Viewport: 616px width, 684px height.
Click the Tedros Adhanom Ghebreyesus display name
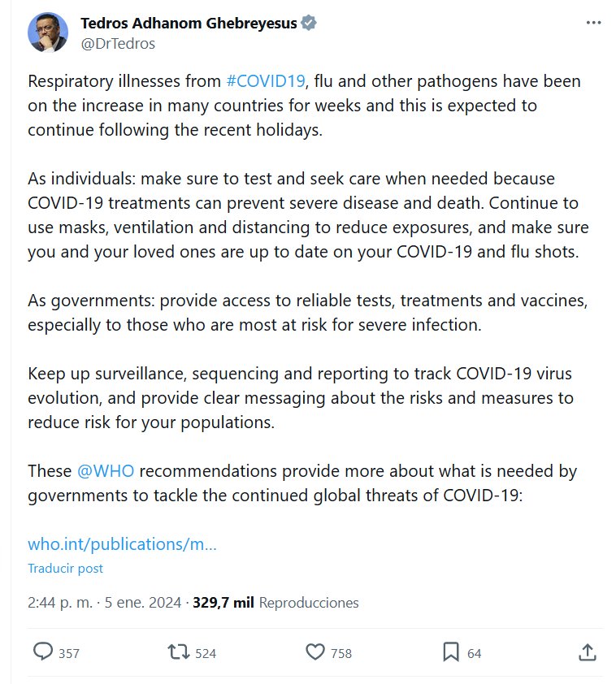coord(189,24)
